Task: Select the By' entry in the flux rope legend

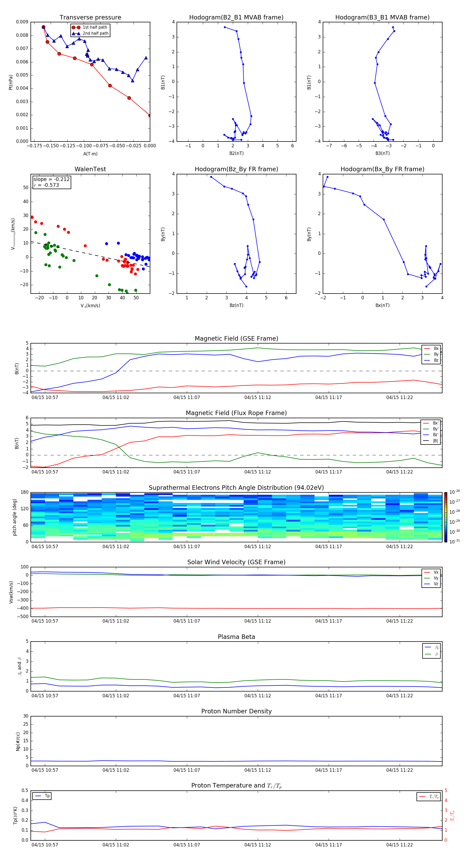Action: pos(431,429)
